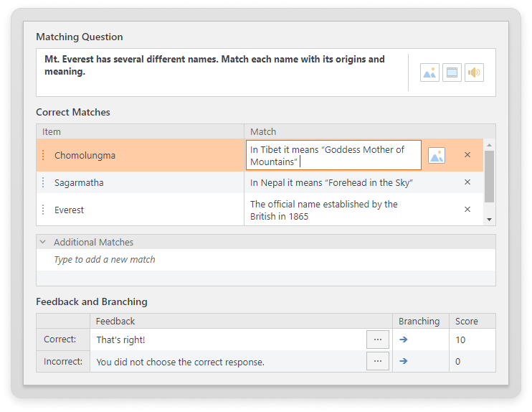Collapse the Additional Matches section
The image size is (532, 412).
point(43,243)
